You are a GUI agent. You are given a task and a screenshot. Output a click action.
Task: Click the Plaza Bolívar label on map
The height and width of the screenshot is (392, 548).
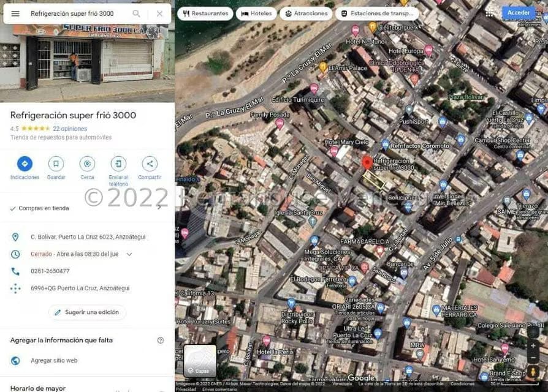(465, 97)
